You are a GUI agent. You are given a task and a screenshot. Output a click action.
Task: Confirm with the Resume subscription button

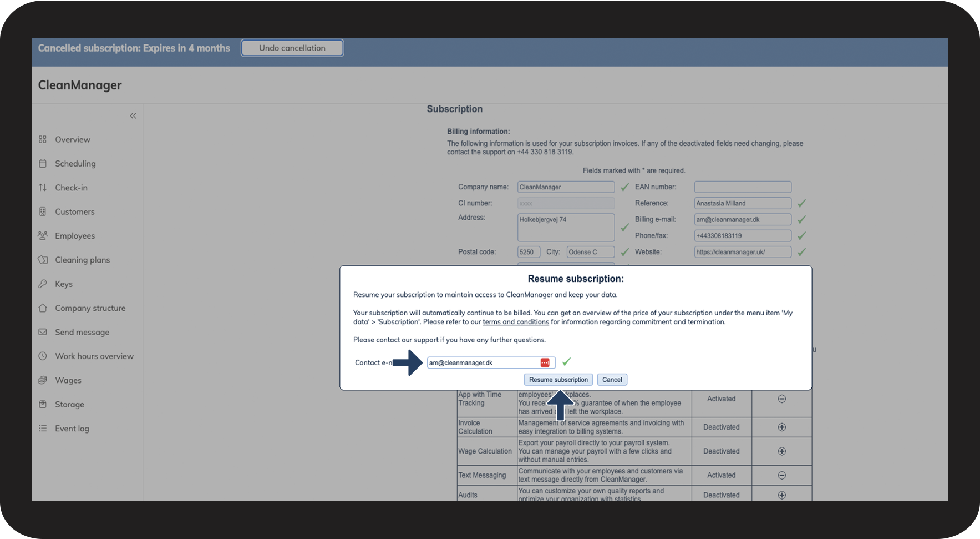pos(558,380)
